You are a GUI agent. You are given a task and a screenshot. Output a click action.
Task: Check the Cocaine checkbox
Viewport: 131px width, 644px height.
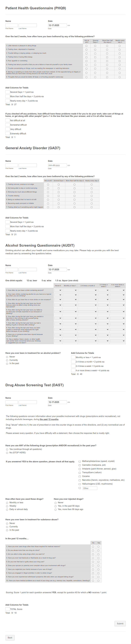click(80, 476)
